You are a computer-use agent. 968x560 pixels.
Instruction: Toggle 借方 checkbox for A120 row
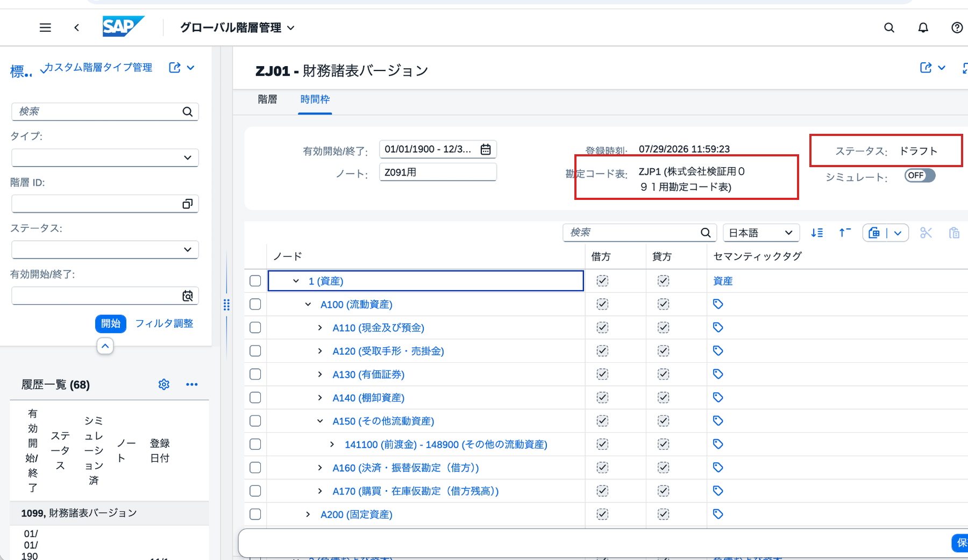click(x=602, y=351)
